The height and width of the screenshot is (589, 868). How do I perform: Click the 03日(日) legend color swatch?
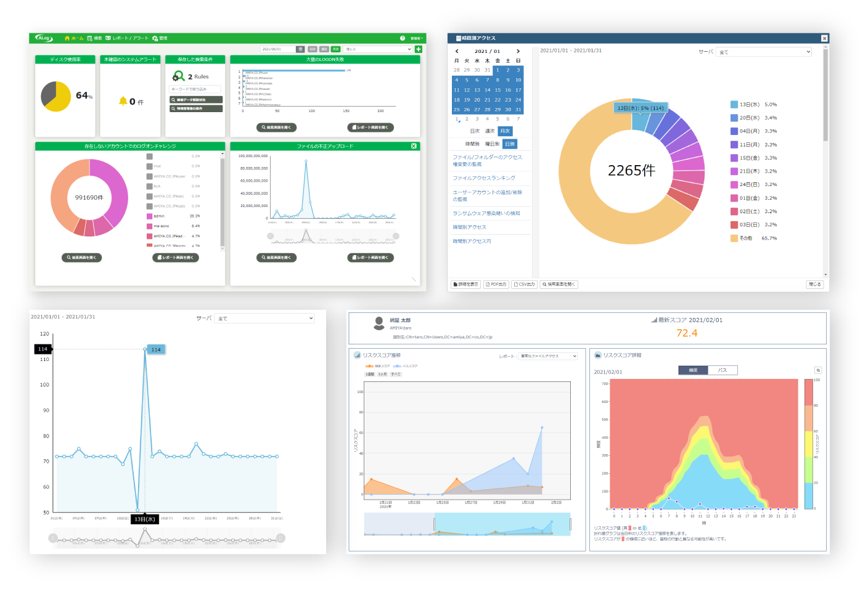734,225
